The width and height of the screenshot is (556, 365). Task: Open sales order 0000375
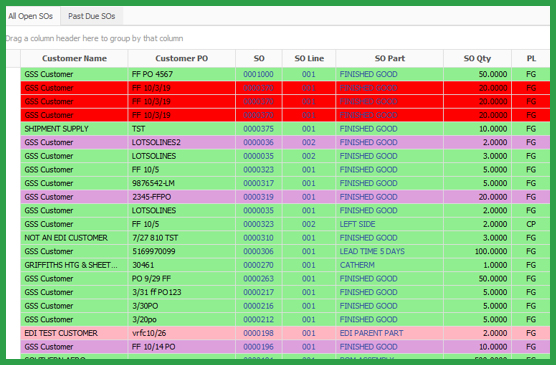[258, 129]
